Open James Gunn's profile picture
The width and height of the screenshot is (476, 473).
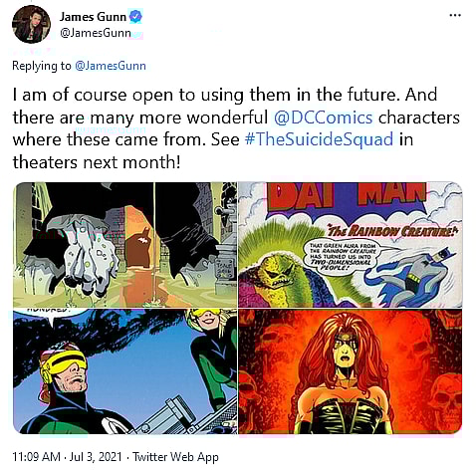(x=31, y=25)
